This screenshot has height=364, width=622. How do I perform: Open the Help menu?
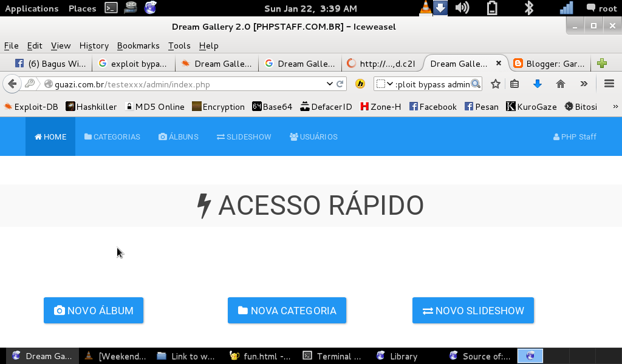tap(209, 45)
